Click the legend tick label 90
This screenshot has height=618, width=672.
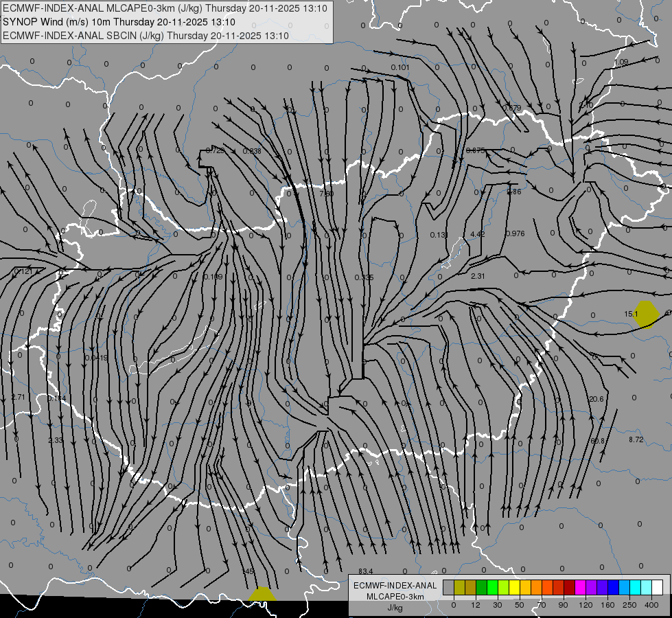(563, 605)
